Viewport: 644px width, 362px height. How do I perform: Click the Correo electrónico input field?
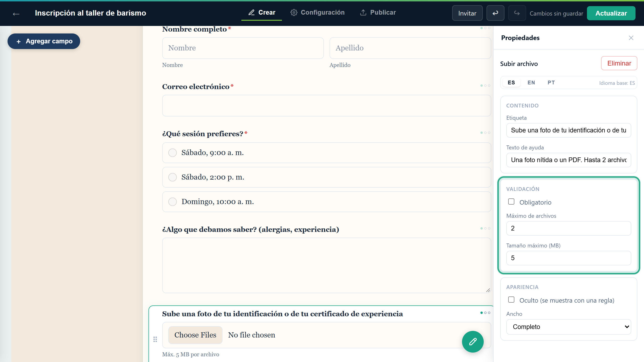coord(326,106)
